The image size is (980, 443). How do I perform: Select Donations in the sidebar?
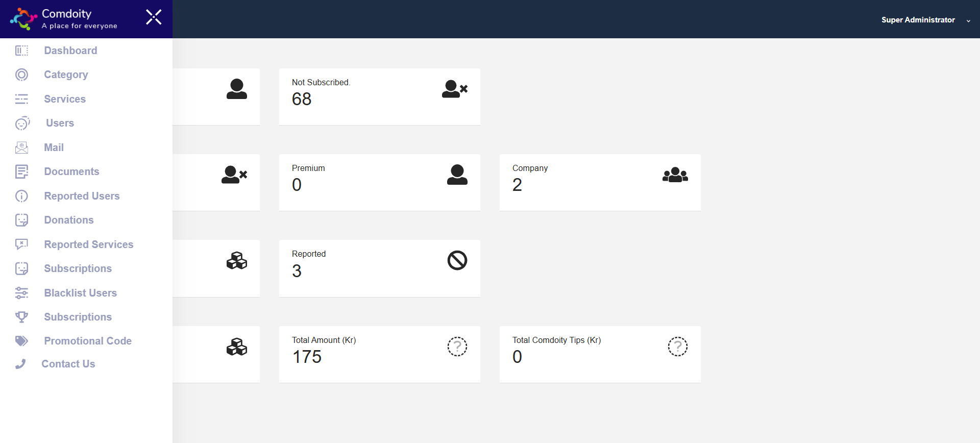click(x=69, y=220)
